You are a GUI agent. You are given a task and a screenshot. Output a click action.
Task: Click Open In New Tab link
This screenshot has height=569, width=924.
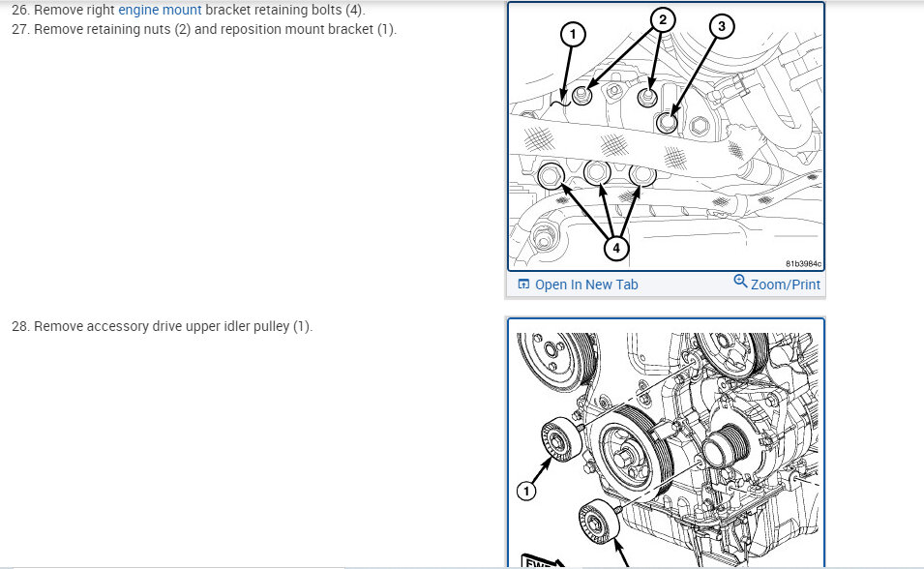pyautogui.click(x=585, y=284)
